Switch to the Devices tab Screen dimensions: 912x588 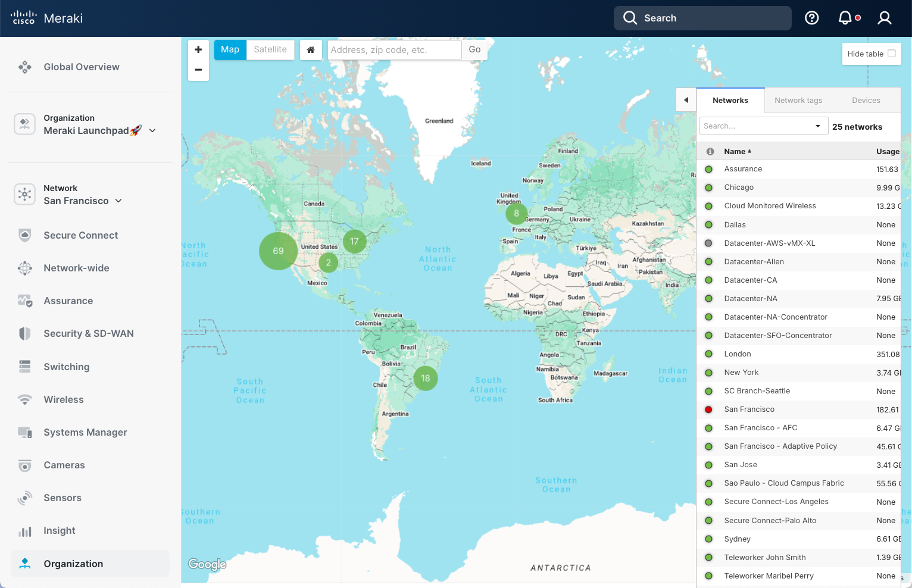pos(866,100)
